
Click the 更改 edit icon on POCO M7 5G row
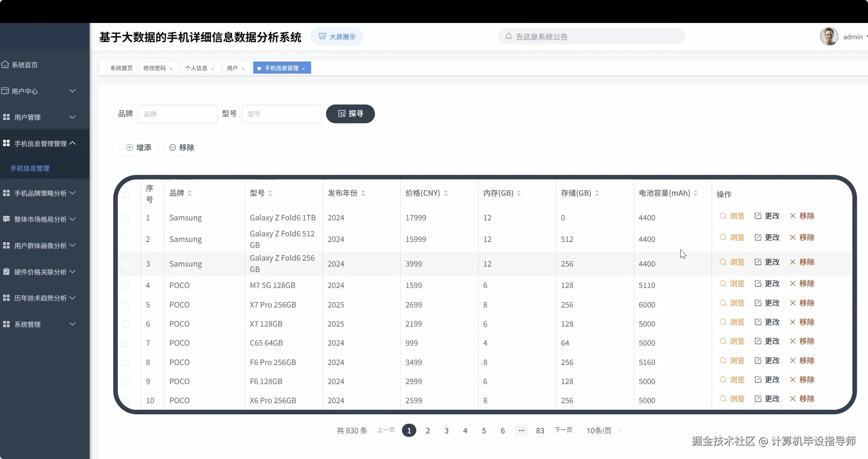click(x=758, y=283)
